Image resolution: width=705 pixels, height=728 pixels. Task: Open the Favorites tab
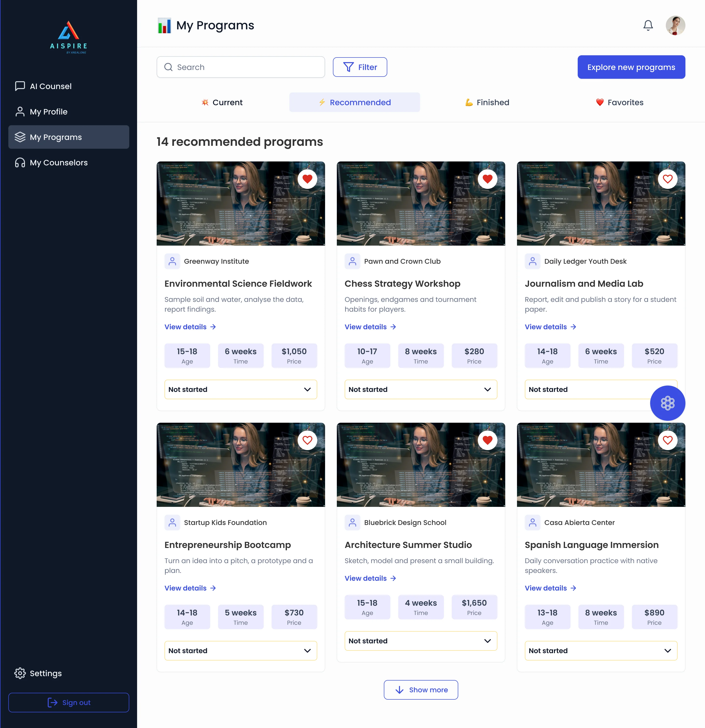pyautogui.click(x=620, y=102)
